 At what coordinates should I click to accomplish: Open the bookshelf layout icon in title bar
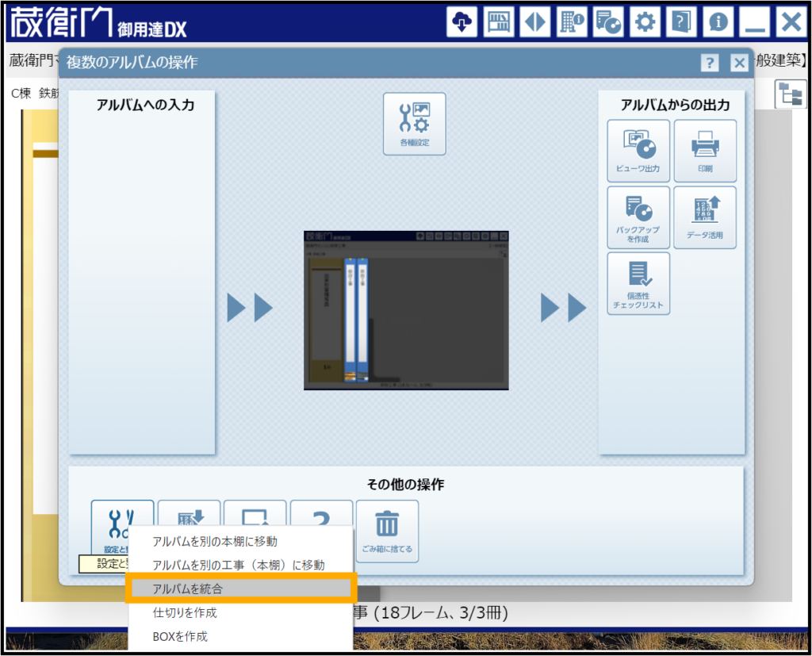499,21
